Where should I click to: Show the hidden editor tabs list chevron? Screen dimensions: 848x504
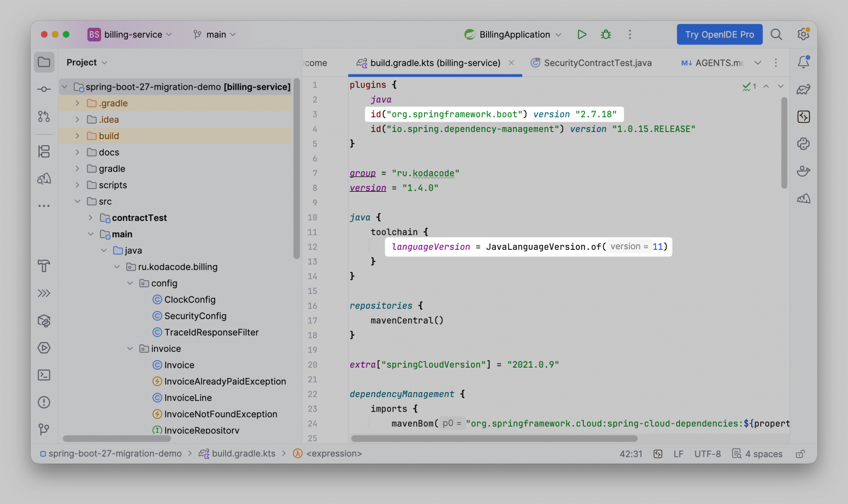pos(758,62)
